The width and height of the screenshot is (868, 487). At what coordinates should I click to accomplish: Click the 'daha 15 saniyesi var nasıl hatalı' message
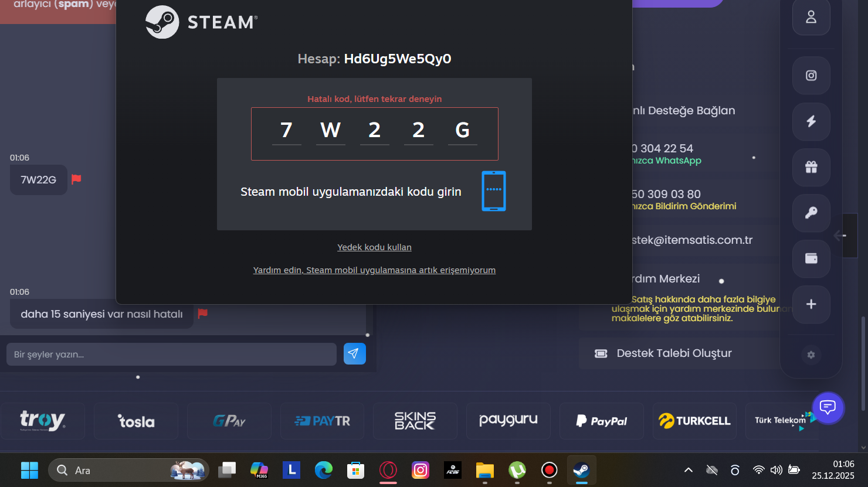click(101, 314)
